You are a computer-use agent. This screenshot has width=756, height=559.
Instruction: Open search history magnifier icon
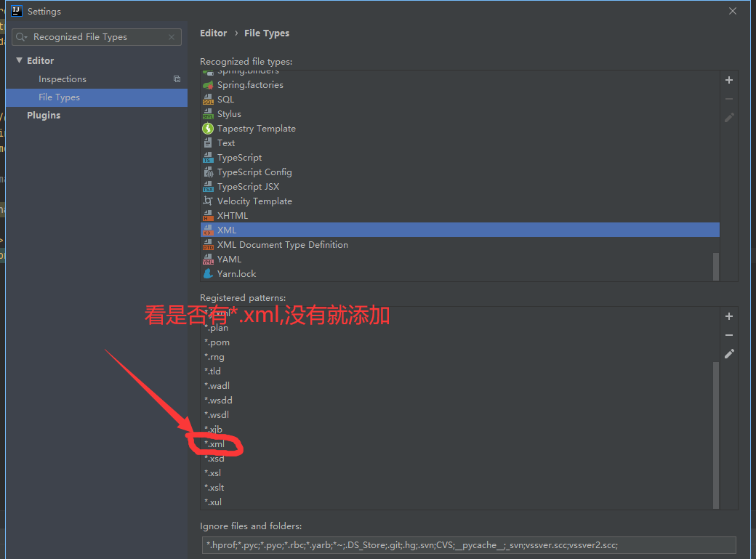(x=21, y=37)
